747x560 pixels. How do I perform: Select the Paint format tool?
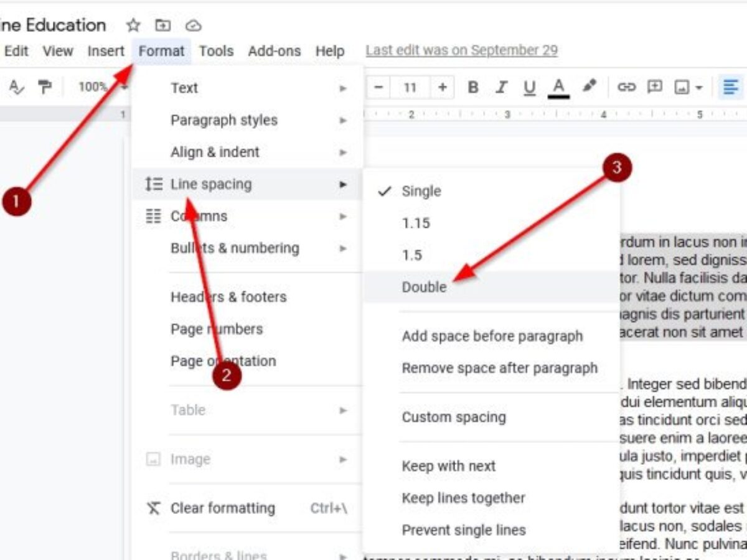click(45, 87)
